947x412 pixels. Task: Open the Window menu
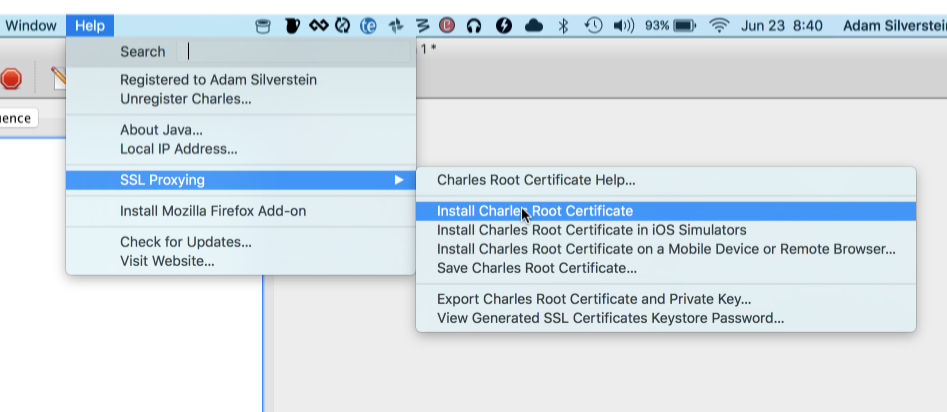[x=31, y=26]
